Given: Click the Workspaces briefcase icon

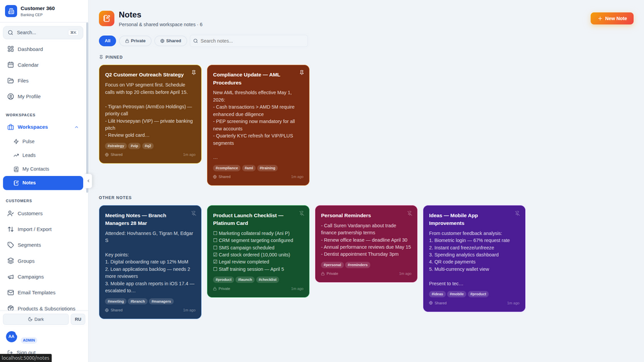Looking at the screenshot, I should (x=11, y=127).
